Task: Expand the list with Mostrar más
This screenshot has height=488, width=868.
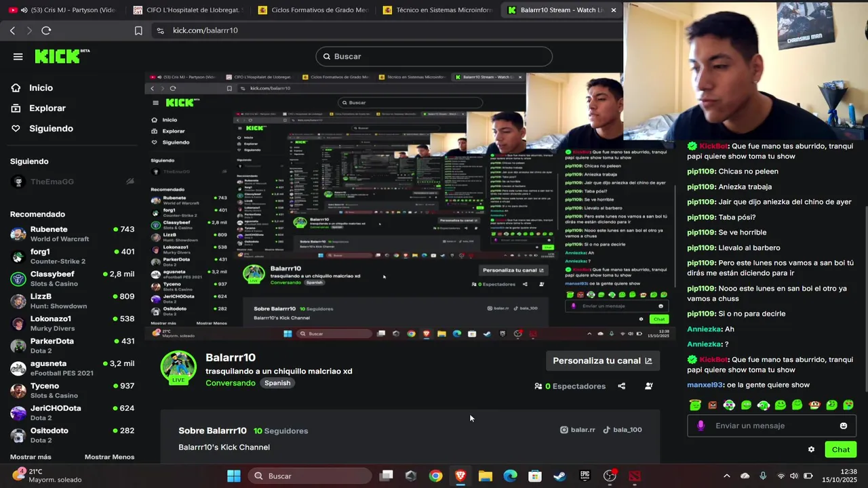Action: click(31, 457)
